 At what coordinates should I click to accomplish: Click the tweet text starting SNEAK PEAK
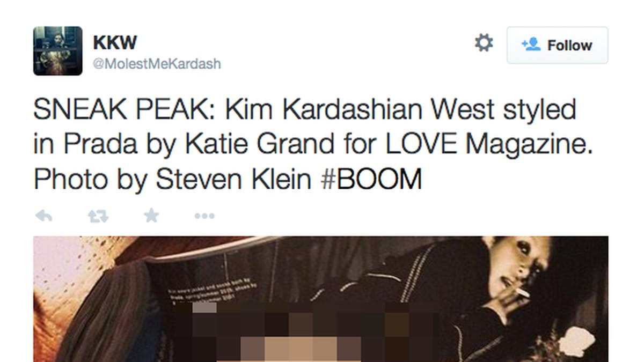point(314,145)
